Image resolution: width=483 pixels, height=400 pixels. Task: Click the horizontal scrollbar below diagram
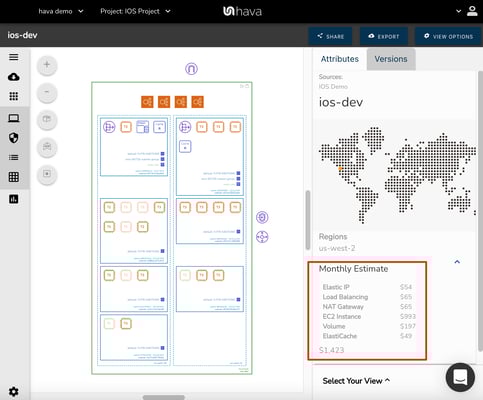pos(163,397)
